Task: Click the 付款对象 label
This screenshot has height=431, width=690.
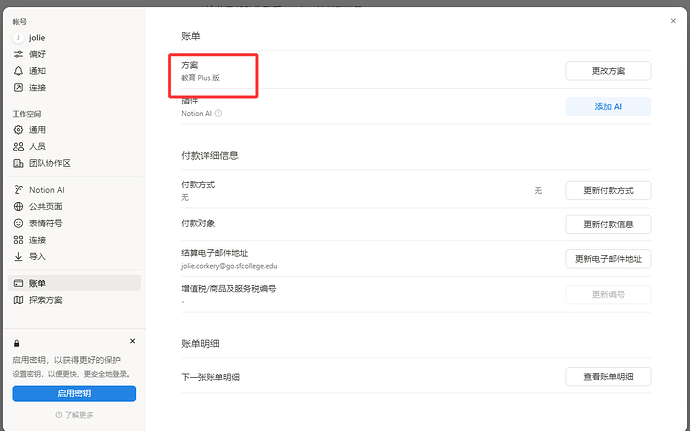Action: pos(198,223)
